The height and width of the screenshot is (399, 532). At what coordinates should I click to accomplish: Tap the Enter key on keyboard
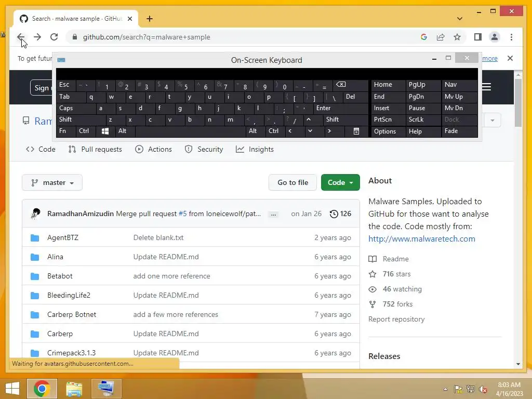point(341,108)
